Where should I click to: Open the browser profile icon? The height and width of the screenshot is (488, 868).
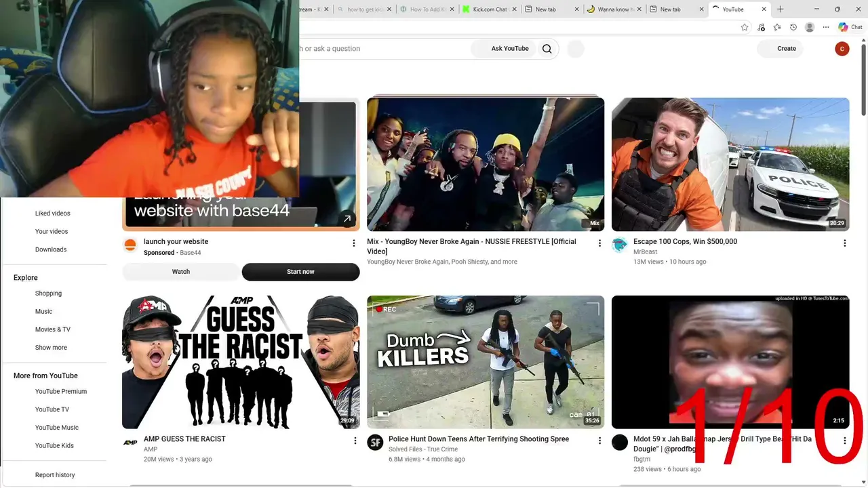810,27
